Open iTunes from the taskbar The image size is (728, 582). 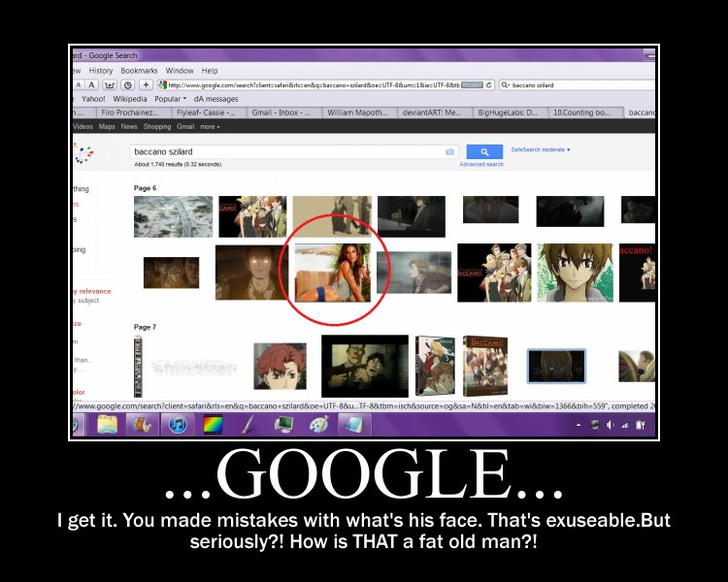tap(178, 425)
